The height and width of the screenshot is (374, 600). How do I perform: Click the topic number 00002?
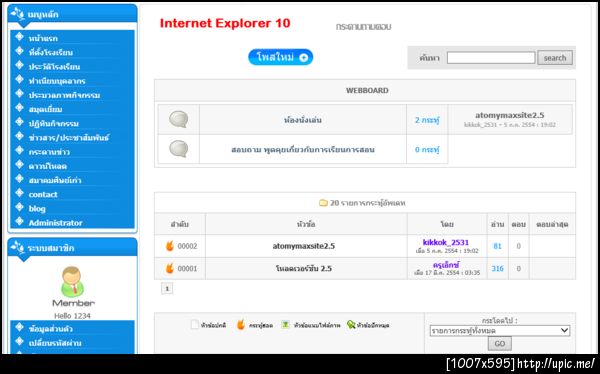pos(188,246)
